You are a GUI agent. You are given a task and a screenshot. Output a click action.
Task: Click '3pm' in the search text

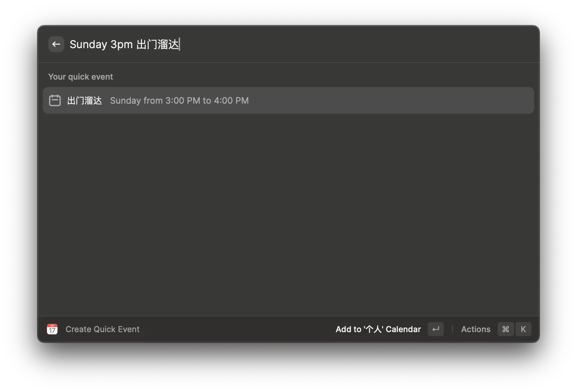click(x=121, y=44)
